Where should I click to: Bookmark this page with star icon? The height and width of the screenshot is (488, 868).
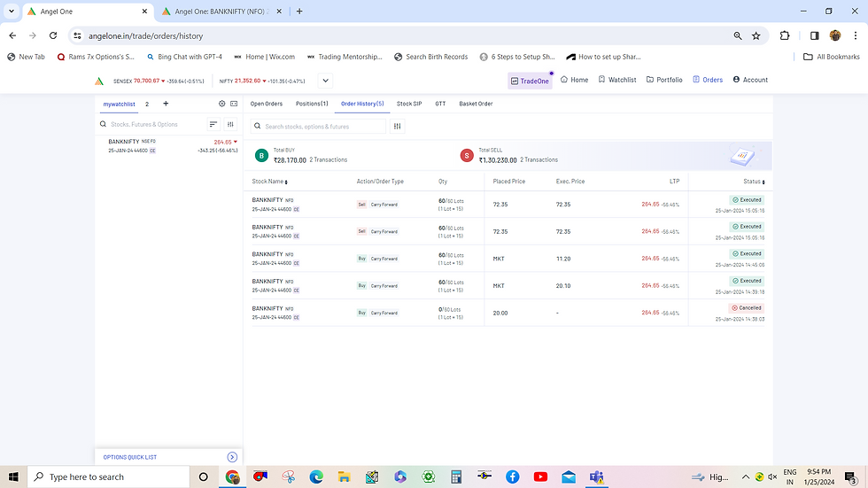756,35
